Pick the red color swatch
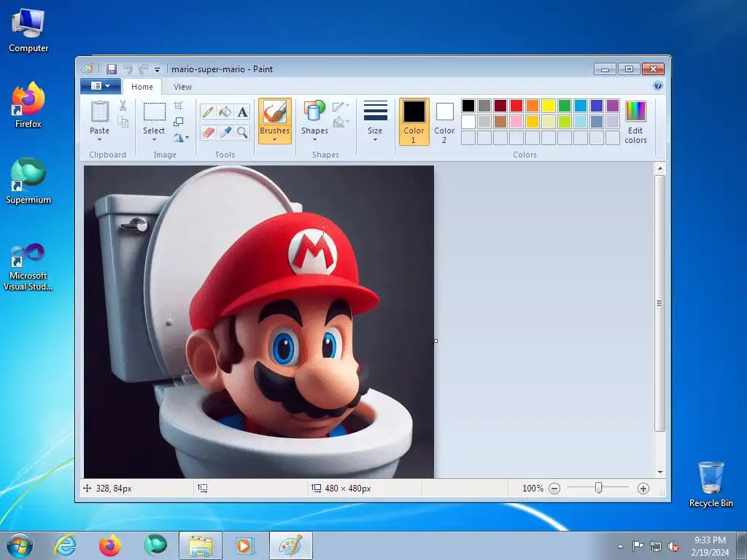Screen dimensions: 747x560 516,105
